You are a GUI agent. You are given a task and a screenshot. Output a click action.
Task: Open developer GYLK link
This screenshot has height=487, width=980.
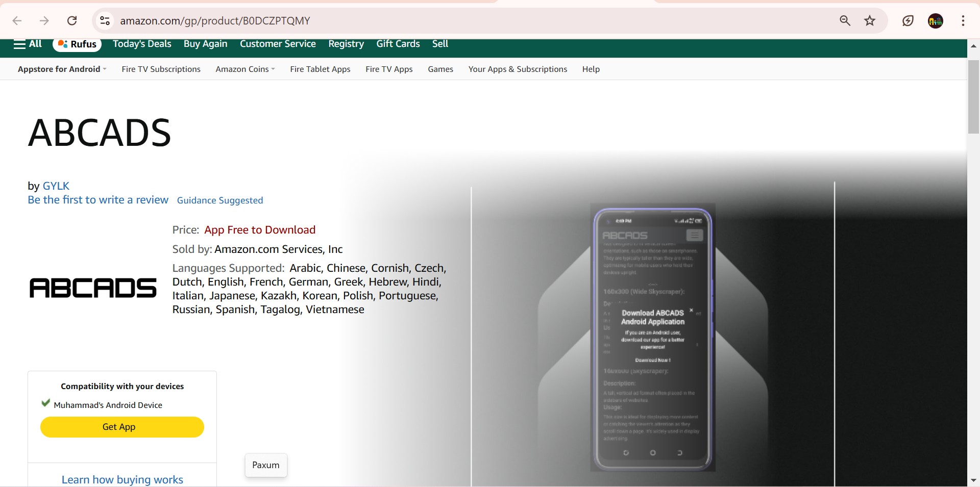(56, 186)
